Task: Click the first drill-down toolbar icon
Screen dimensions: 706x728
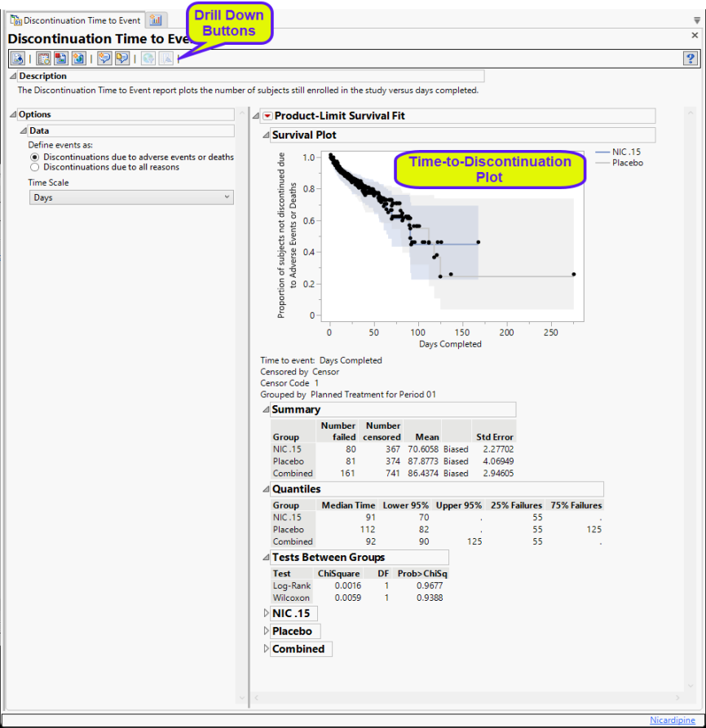Action: click(x=18, y=59)
